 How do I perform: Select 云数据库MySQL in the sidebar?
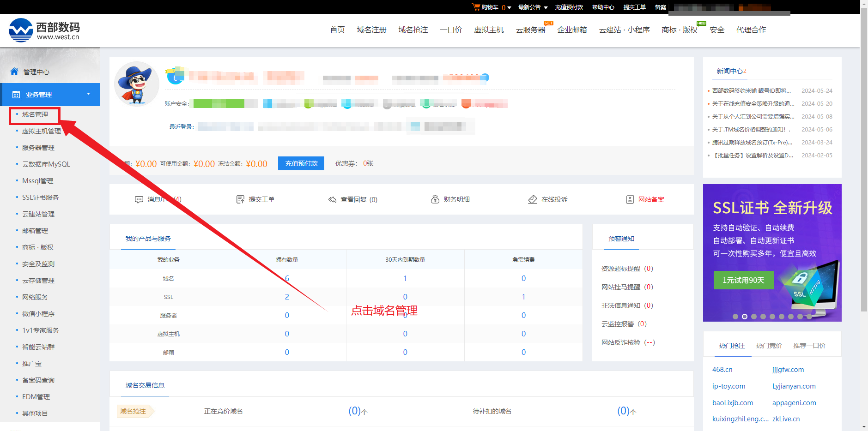[46, 164]
